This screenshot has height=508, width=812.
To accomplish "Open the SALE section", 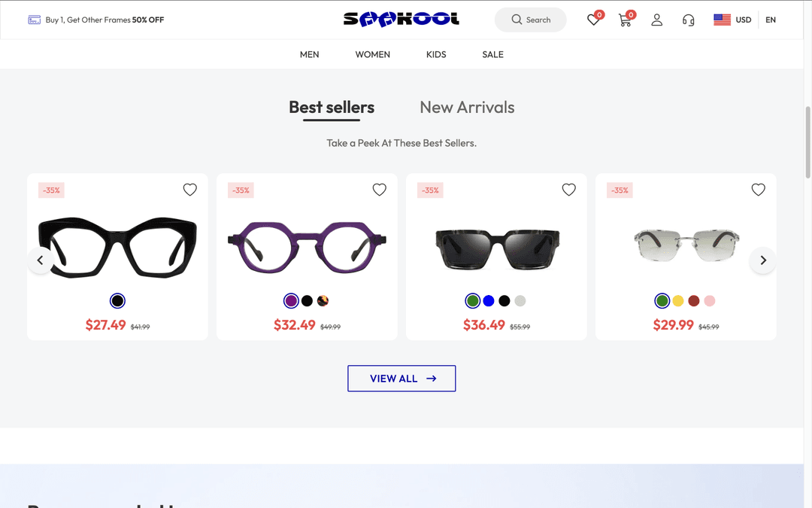I will pos(492,54).
